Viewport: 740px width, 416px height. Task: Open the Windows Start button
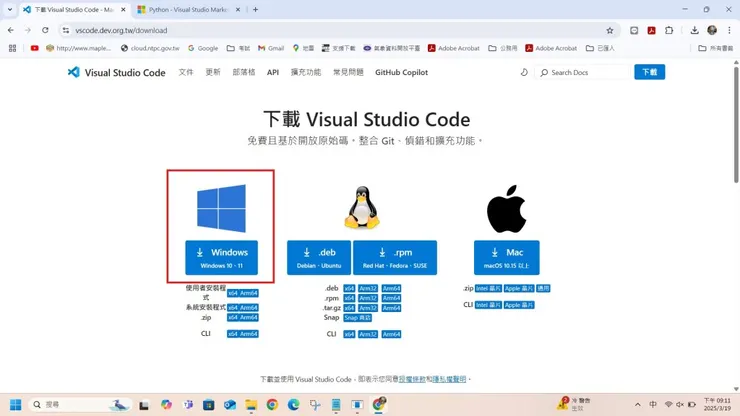(x=16, y=405)
